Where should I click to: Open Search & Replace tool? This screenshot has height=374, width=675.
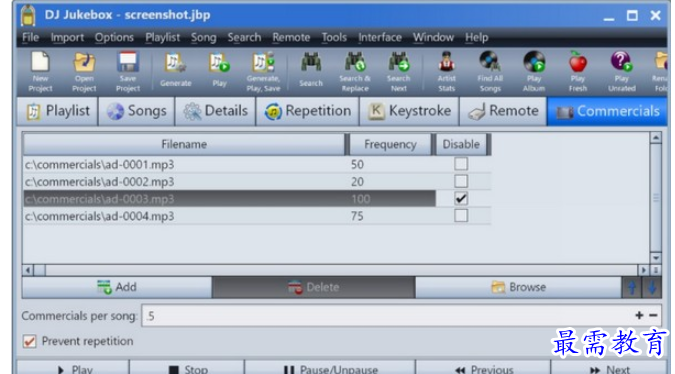(x=355, y=71)
